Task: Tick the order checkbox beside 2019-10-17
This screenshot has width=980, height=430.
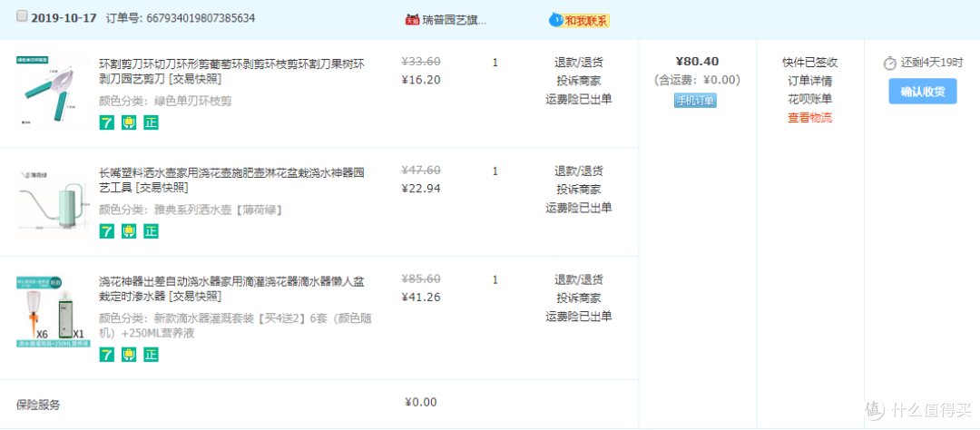Action: point(22,17)
